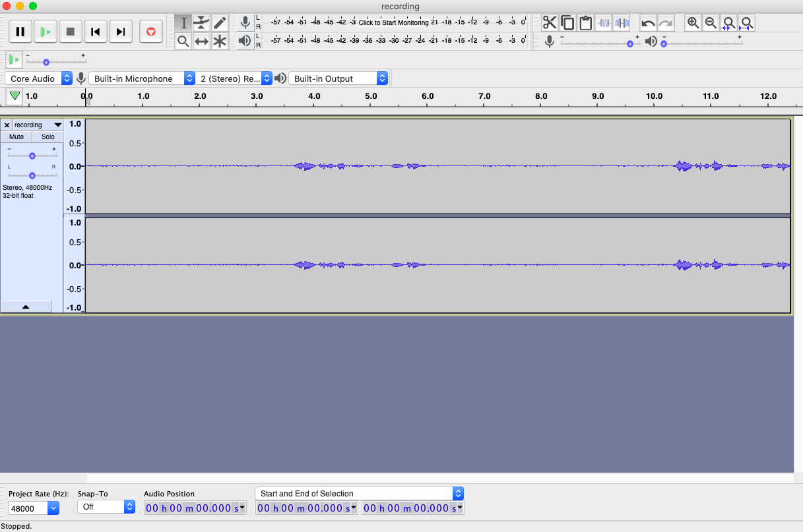
Task: Click the Zoom In magnifier icon
Action: tap(693, 22)
